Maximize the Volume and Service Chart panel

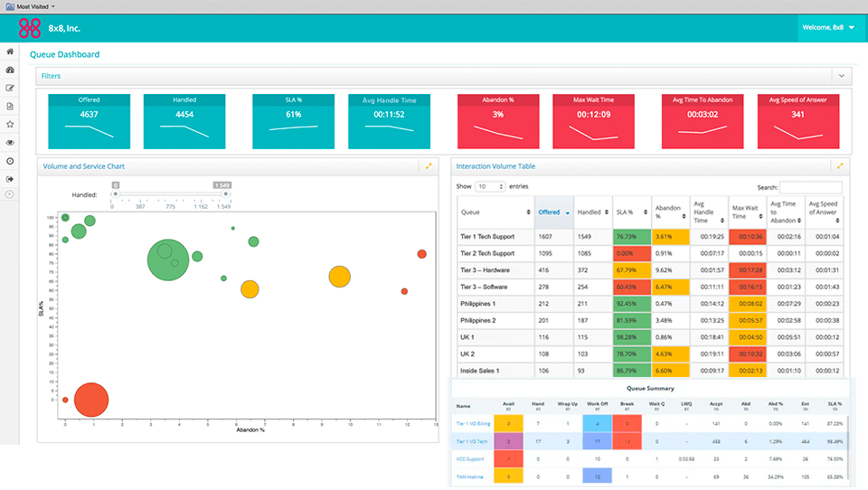tap(428, 166)
